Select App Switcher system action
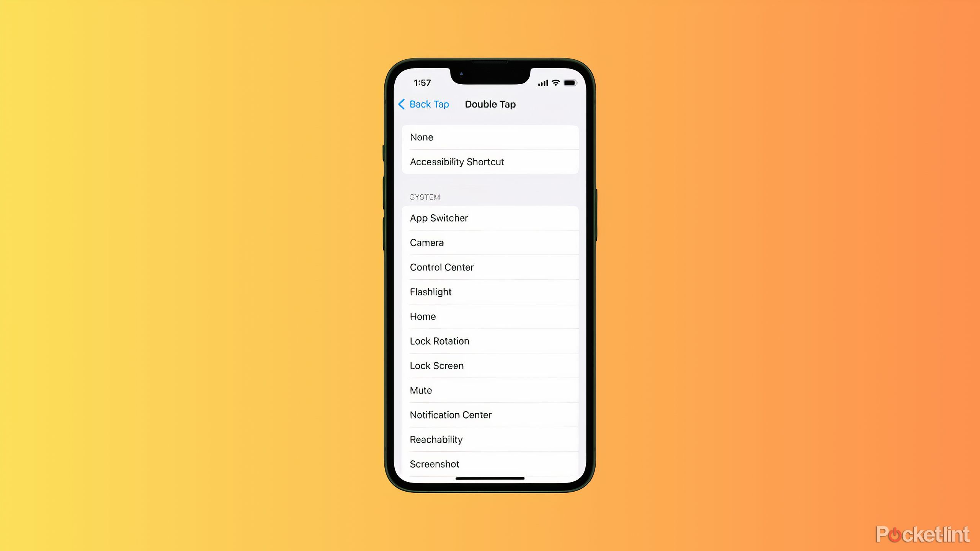Screen dimensions: 980x551 tap(489, 217)
